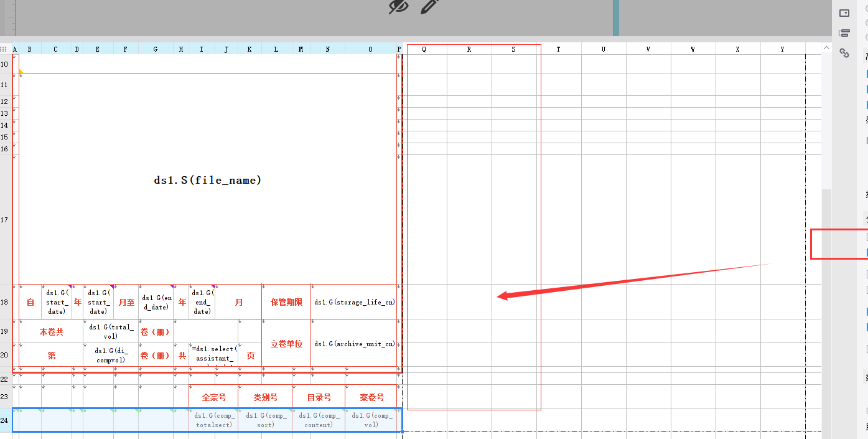The image size is (868, 439).
Task: Select the 全宗号 cell
Action: pyautogui.click(x=213, y=397)
